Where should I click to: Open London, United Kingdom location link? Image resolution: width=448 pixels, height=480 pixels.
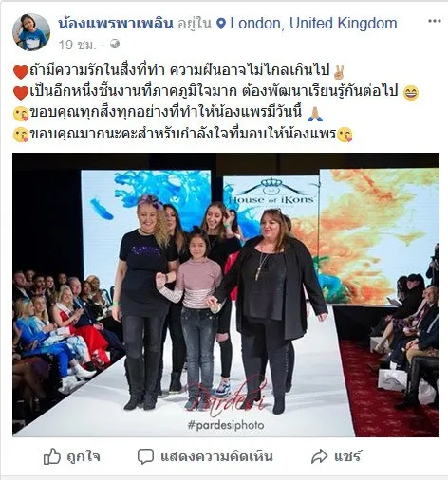pos(313,24)
